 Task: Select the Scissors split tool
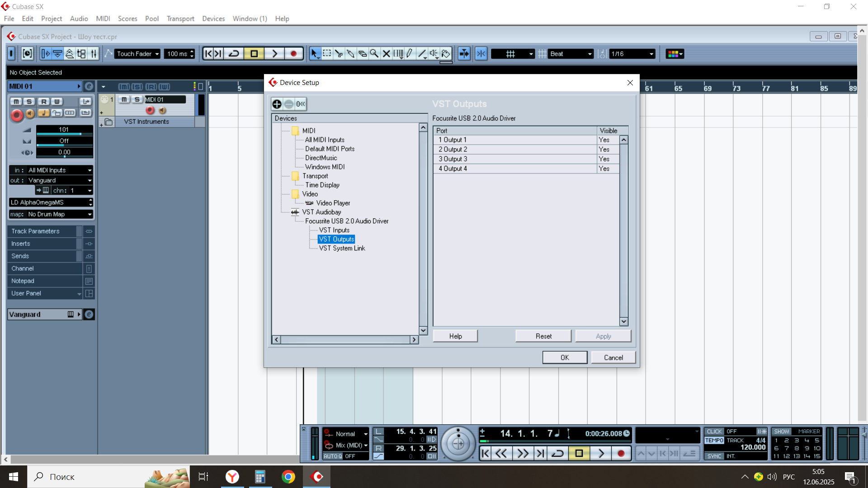[x=339, y=54]
